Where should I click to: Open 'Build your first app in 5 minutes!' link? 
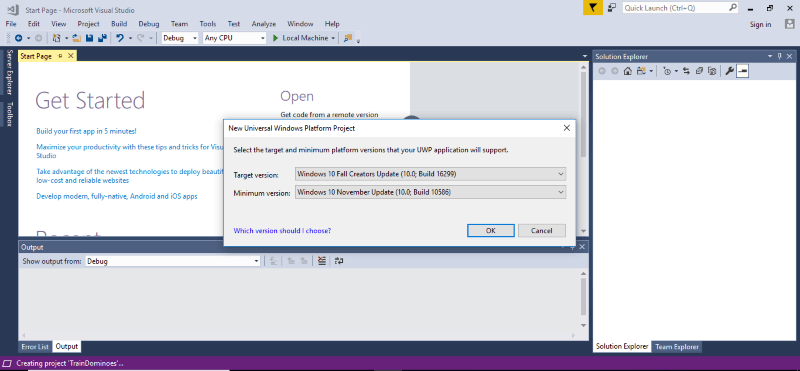click(86, 131)
